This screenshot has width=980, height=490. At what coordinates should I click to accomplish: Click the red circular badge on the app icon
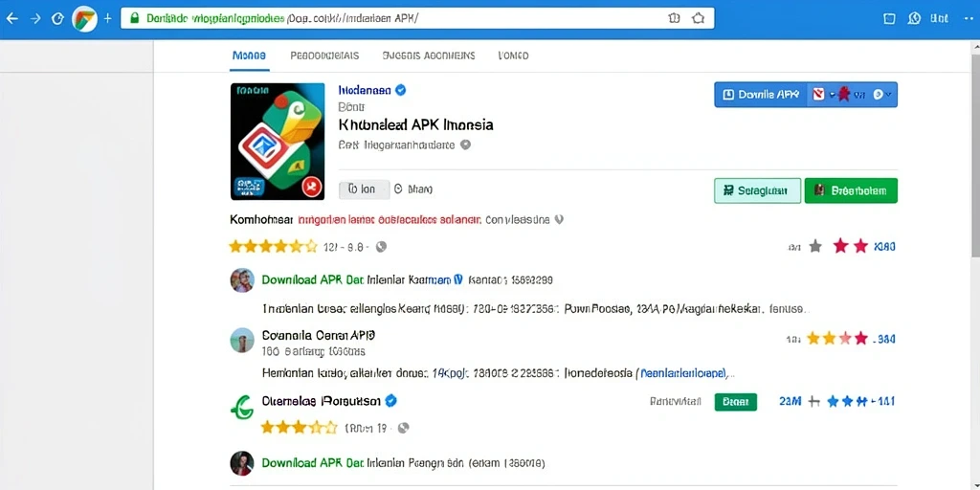(311, 187)
